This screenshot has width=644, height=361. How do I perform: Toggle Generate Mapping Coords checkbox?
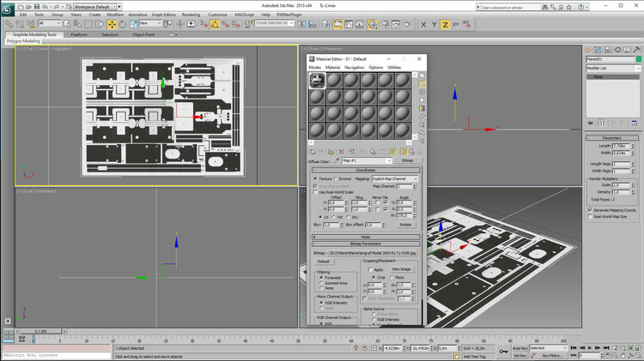(x=591, y=209)
